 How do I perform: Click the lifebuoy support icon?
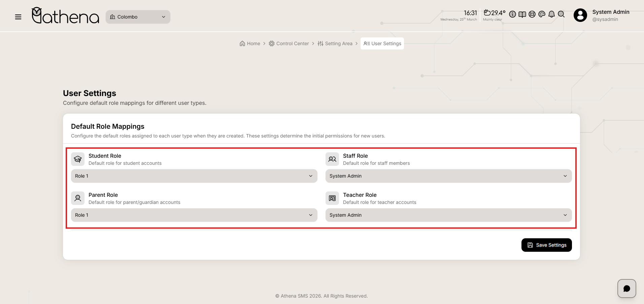532,14
